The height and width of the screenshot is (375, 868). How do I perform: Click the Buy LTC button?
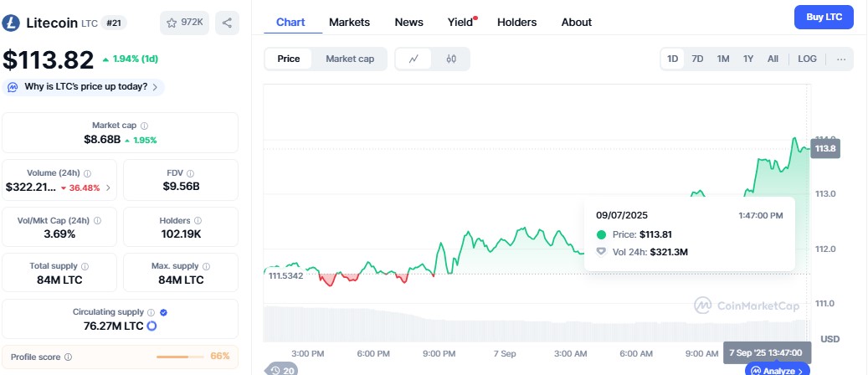tap(824, 18)
